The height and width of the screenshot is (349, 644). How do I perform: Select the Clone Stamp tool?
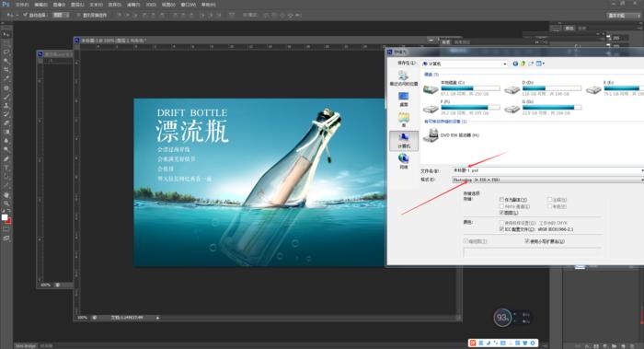pyautogui.click(x=6, y=106)
